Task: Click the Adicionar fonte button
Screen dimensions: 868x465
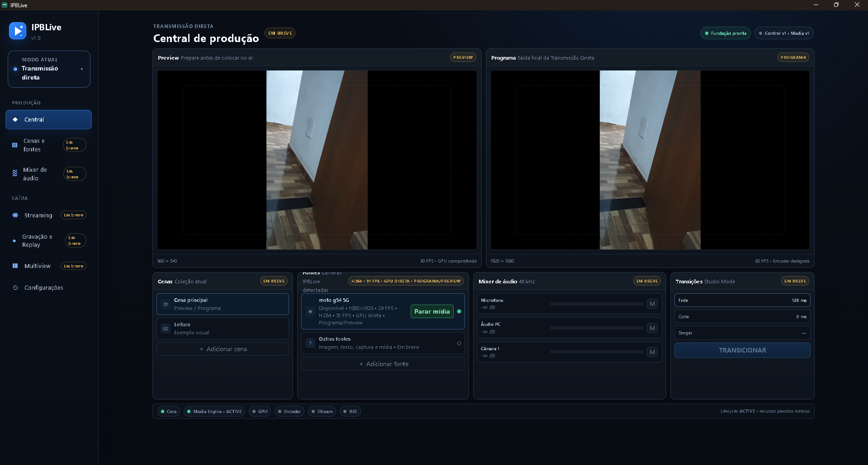Action: pos(383,364)
